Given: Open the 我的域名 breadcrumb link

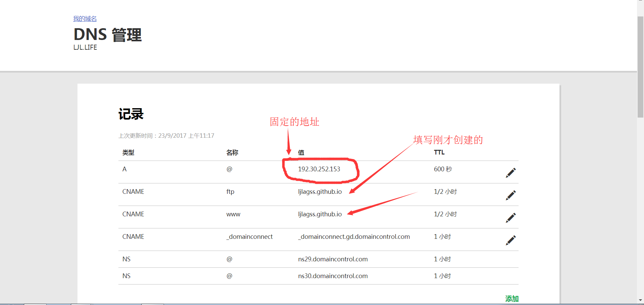Looking at the screenshot, I should [85, 18].
